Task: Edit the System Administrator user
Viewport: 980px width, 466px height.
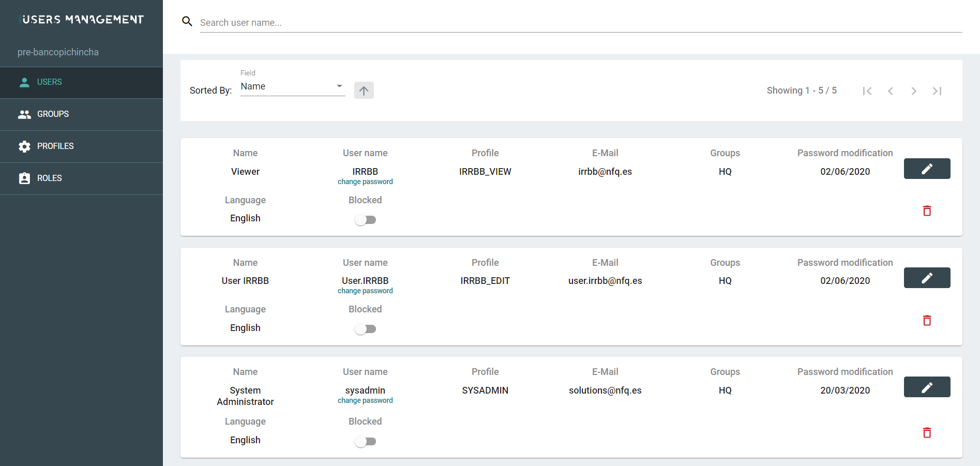Action: pyautogui.click(x=927, y=387)
